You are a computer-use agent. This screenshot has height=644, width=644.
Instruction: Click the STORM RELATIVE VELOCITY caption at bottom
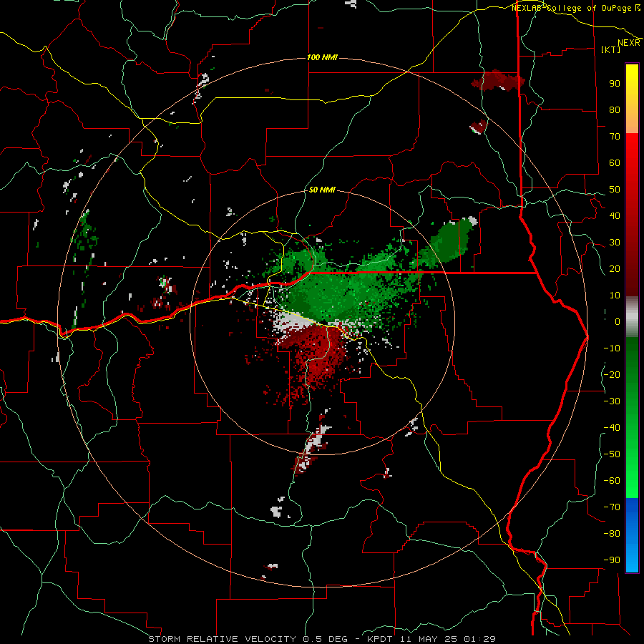(x=321, y=639)
